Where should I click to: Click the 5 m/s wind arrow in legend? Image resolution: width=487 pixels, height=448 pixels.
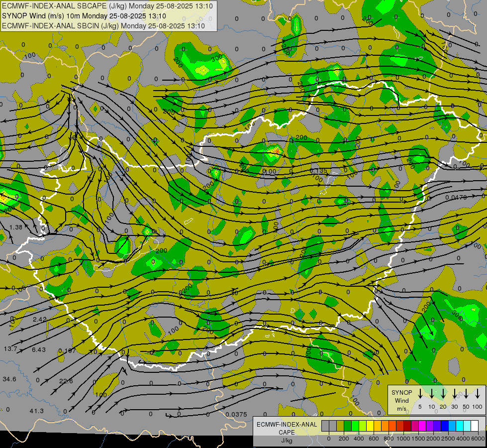click(x=420, y=394)
